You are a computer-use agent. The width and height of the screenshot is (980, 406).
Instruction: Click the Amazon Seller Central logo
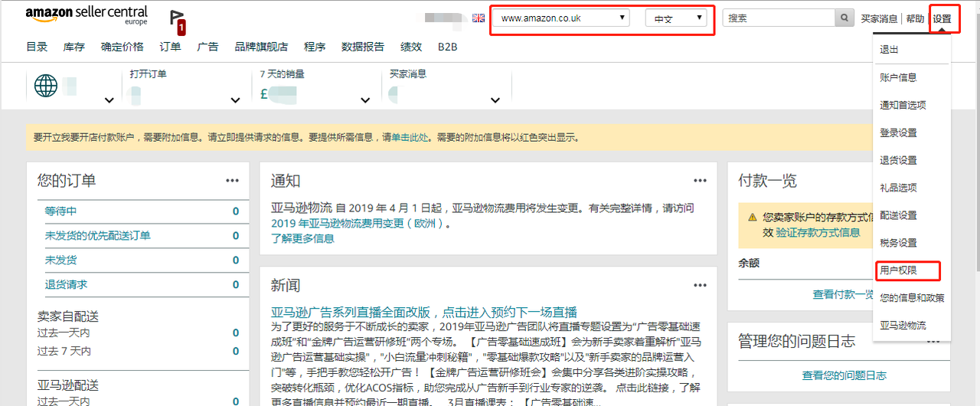point(86,16)
